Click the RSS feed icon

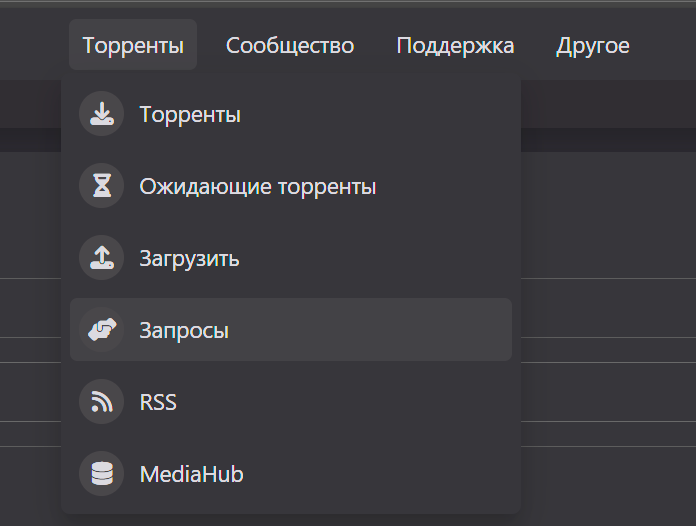(x=101, y=402)
